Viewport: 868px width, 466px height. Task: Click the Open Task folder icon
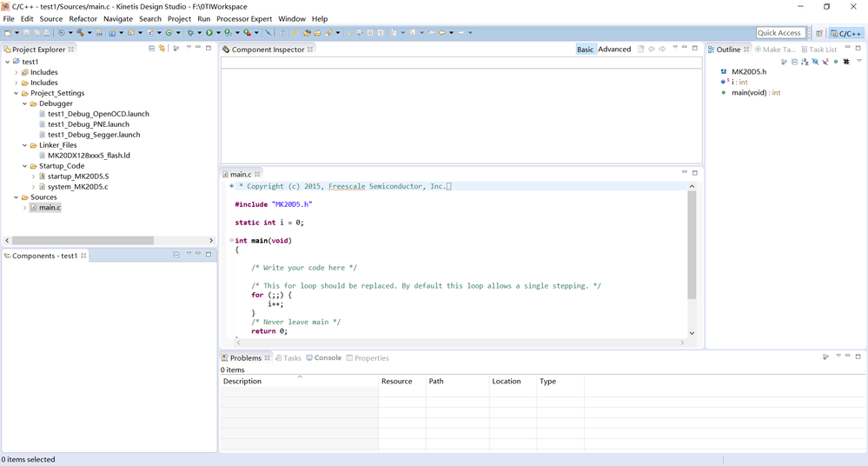tap(317, 33)
